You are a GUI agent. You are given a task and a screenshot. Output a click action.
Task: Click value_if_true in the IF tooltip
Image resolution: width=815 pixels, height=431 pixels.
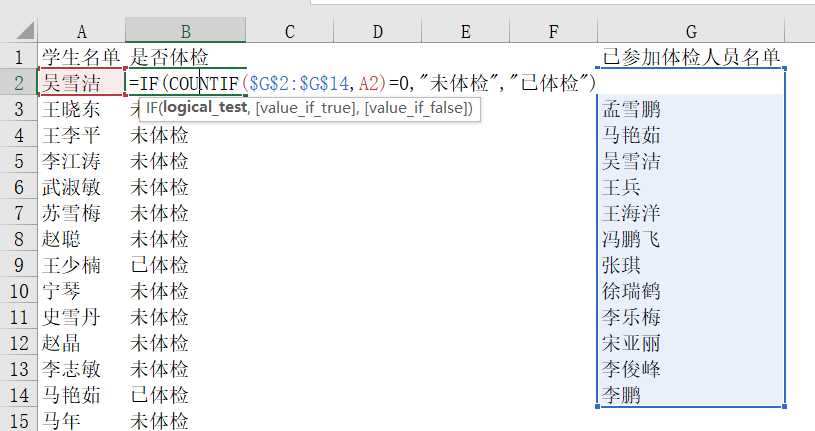(x=306, y=108)
